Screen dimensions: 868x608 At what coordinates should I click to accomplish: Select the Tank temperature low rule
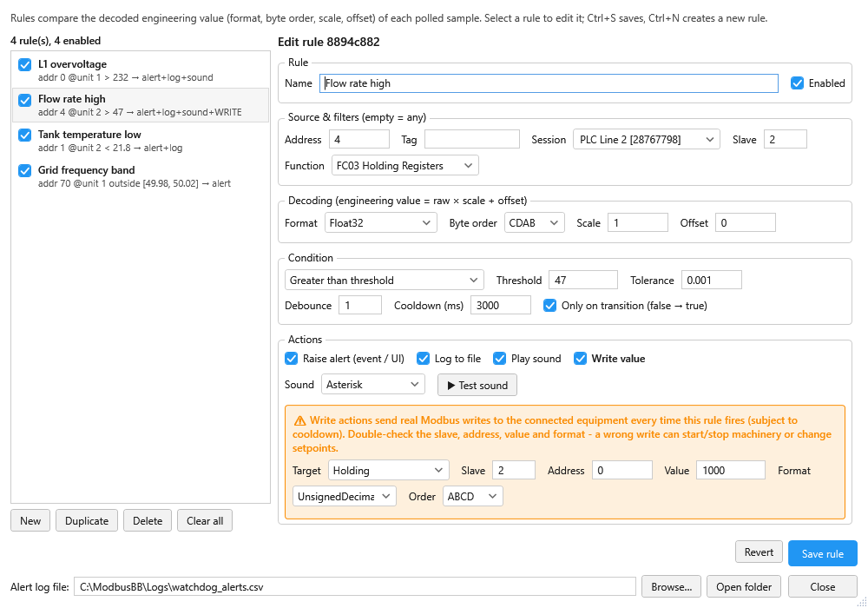point(141,141)
